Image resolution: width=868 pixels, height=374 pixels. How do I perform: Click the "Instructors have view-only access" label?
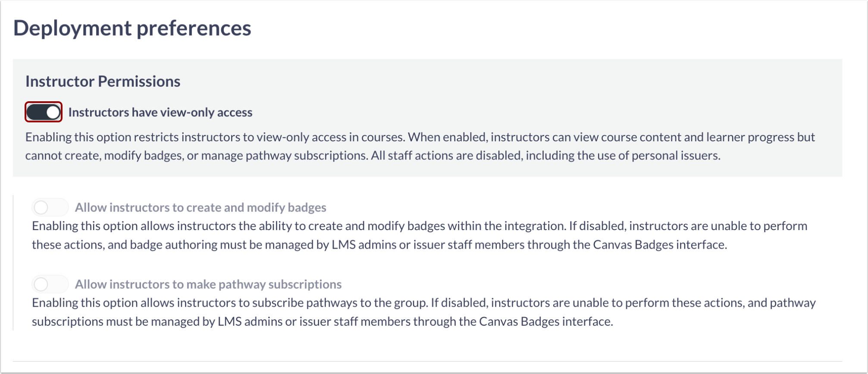(162, 112)
